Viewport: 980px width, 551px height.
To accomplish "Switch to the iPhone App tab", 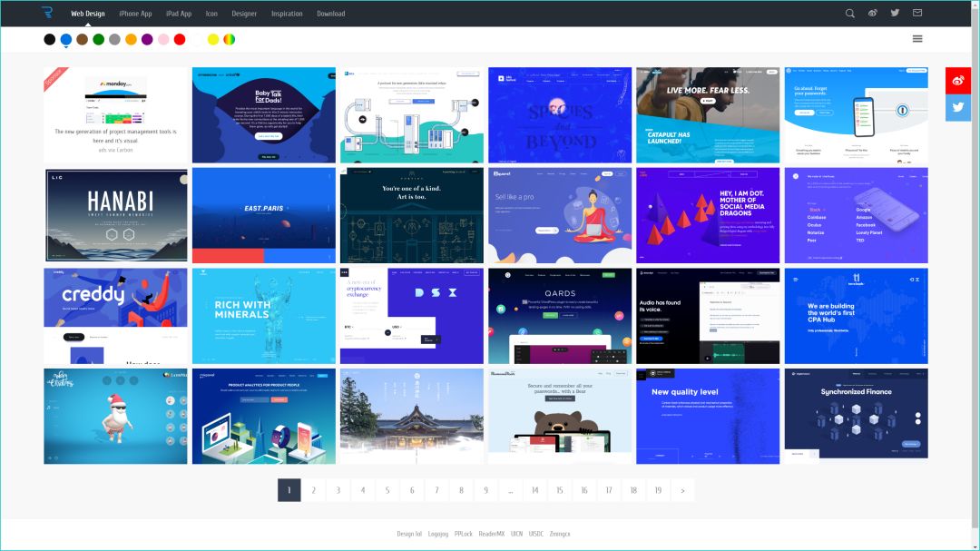I will (x=135, y=14).
